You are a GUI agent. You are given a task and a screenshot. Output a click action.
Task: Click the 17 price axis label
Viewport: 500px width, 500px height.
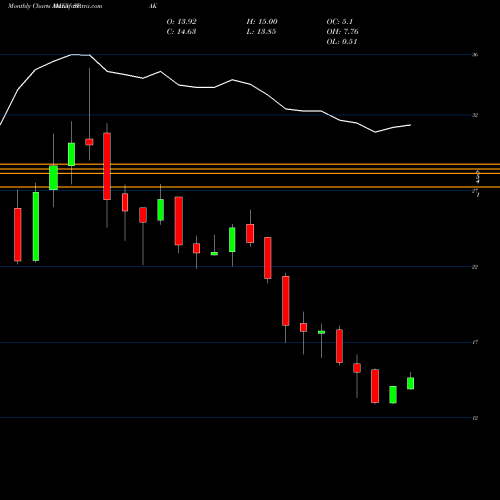click(x=475, y=342)
